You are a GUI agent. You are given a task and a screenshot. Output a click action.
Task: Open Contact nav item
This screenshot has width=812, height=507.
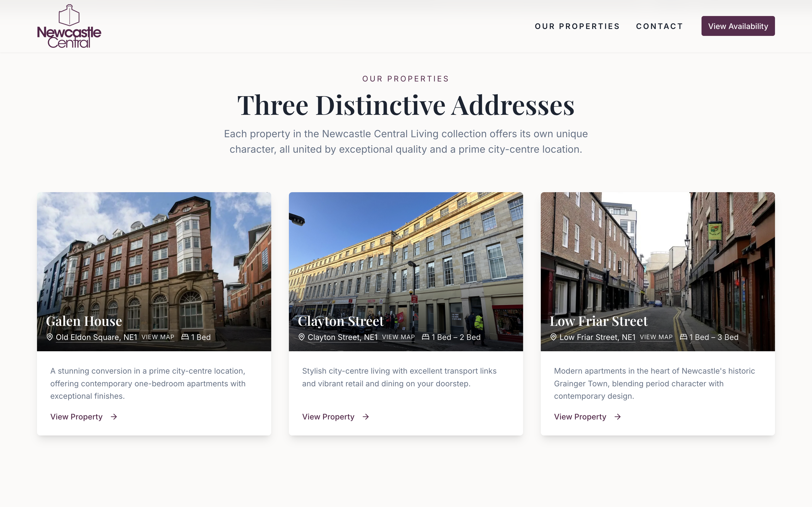pos(659,26)
